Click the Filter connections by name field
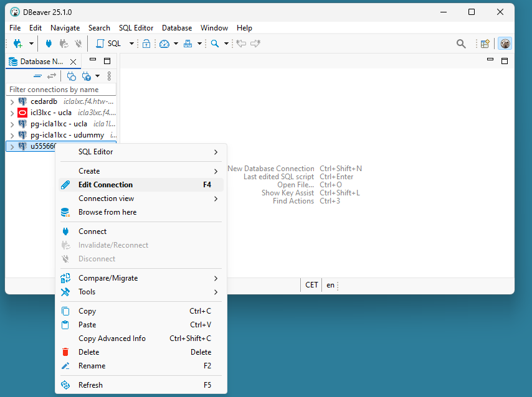The image size is (532, 397). [x=61, y=90]
